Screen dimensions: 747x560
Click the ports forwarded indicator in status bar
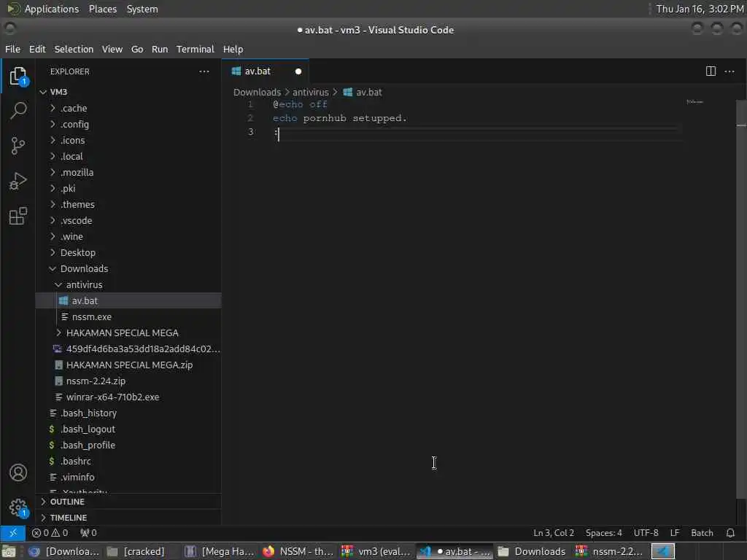pos(88,533)
